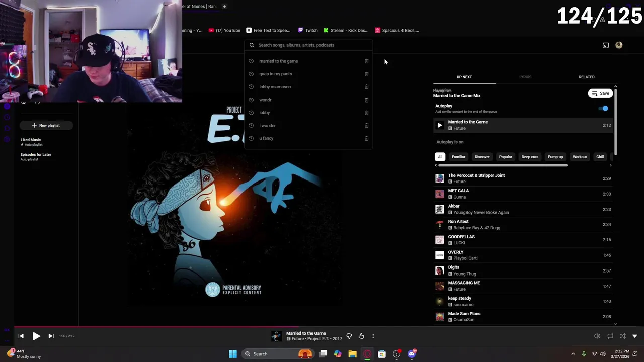Pick "wondr" search suggestion
This screenshot has height=362, width=644.
pyautogui.click(x=265, y=100)
